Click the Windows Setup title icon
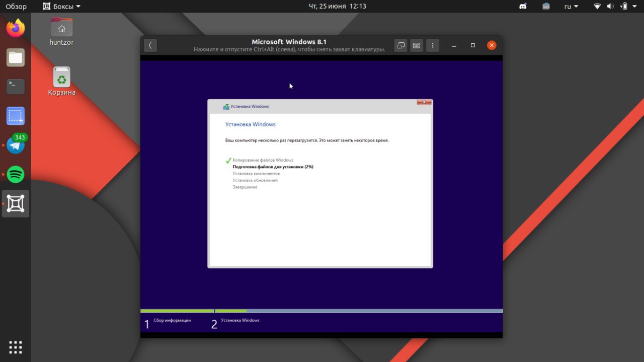 pyautogui.click(x=226, y=107)
